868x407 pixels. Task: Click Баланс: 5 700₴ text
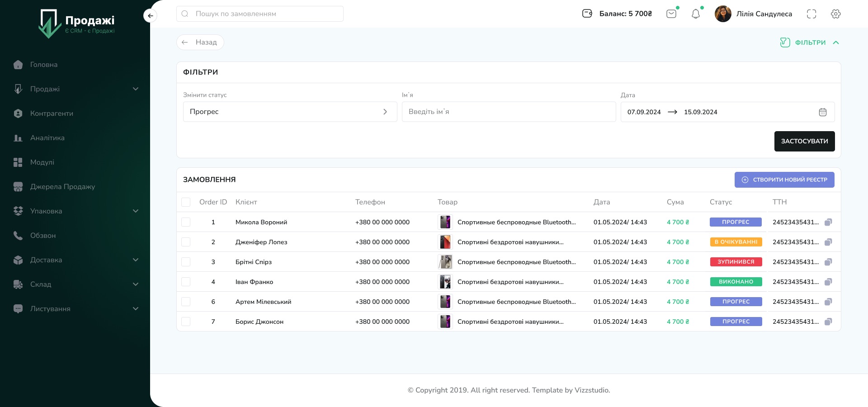626,14
